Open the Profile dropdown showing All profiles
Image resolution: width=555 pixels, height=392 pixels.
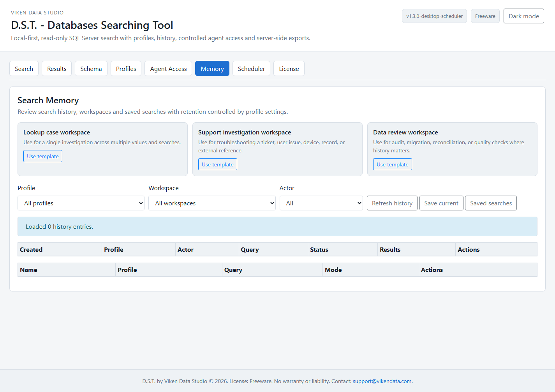click(x=81, y=203)
